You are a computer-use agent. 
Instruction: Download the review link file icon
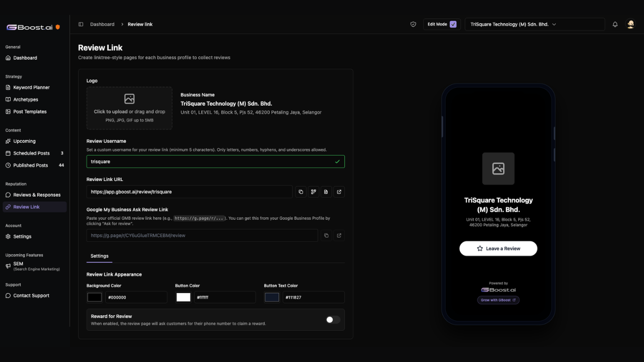326,192
